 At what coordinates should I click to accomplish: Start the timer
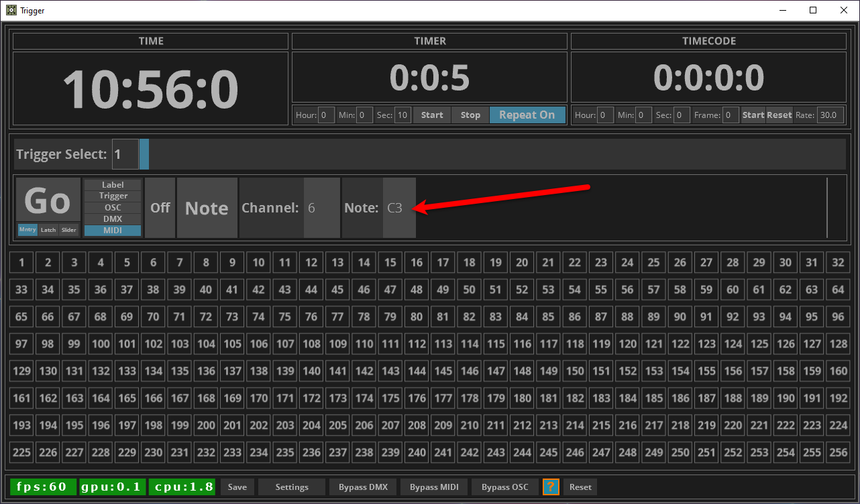click(432, 115)
